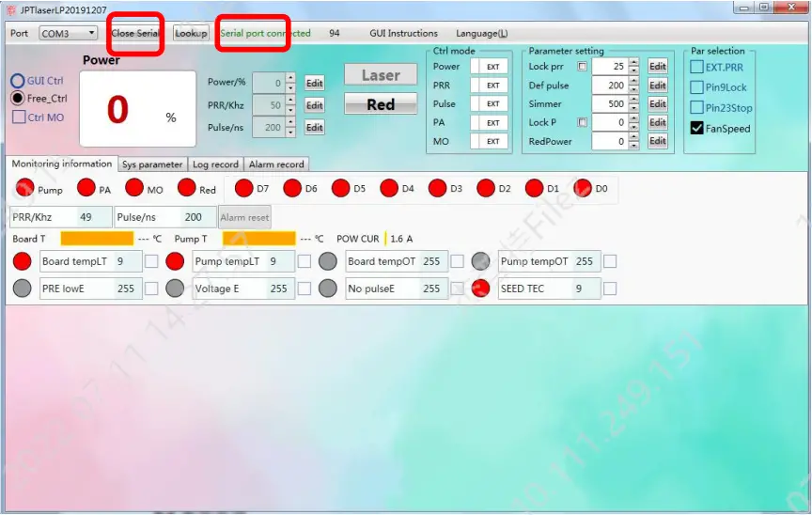This screenshot has width=812, height=515.
Task: Select the Free_Ctrl radio button
Action: (x=18, y=98)
